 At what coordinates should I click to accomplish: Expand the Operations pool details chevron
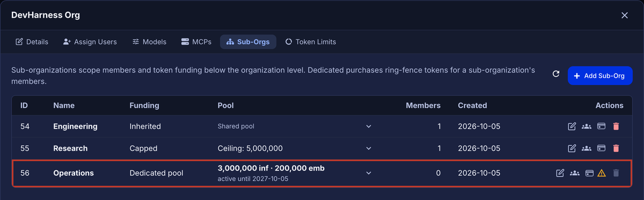pos(369,173)
